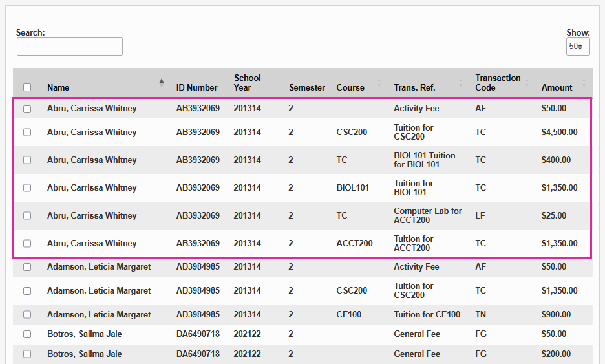Click the School Year column header
Image resolution: width=605 pixels, height=364 pixels.
tap(247, 83)
